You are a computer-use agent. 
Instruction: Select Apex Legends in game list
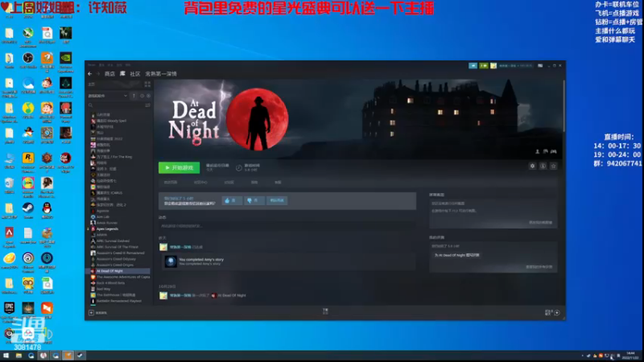(x=107, y=229)
